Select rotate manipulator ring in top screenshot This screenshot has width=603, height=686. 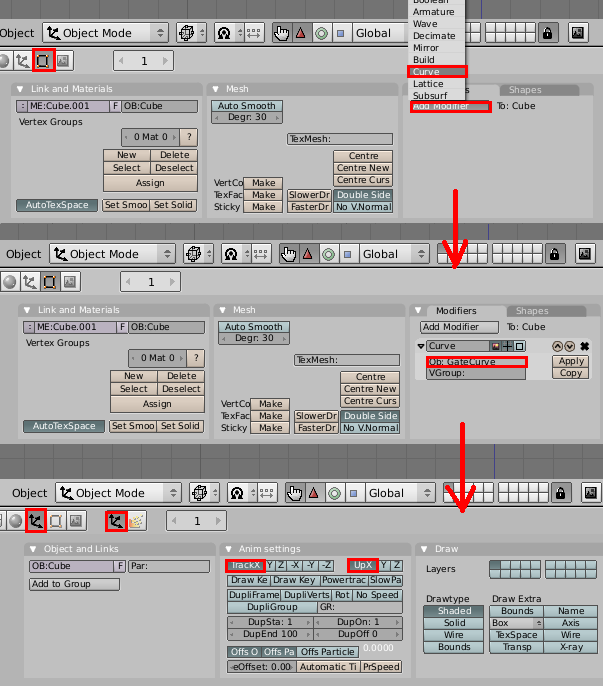[322, 33]
